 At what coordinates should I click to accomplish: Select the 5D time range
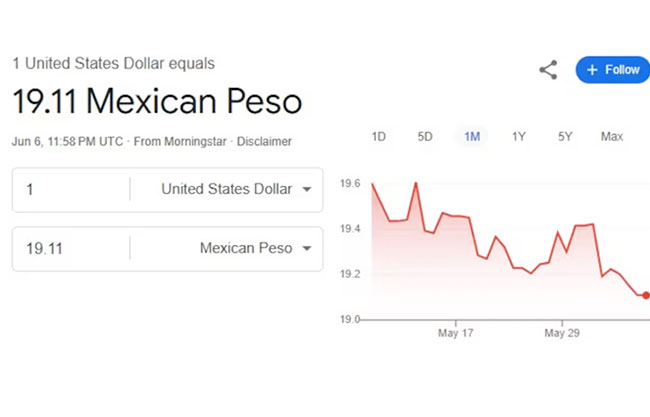coord(425,136)
